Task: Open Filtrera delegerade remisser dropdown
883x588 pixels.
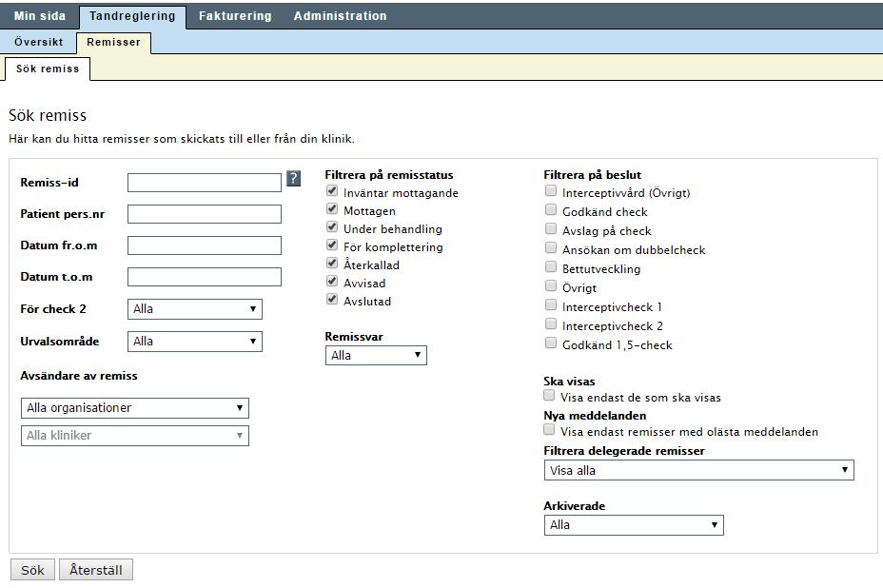Action: coord(698,470)
